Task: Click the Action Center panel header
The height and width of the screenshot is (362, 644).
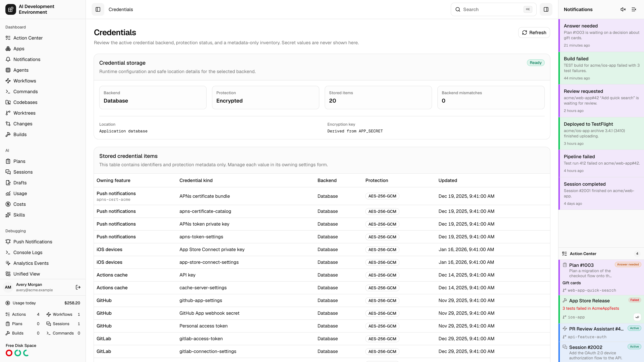Action: coord(601,254)
